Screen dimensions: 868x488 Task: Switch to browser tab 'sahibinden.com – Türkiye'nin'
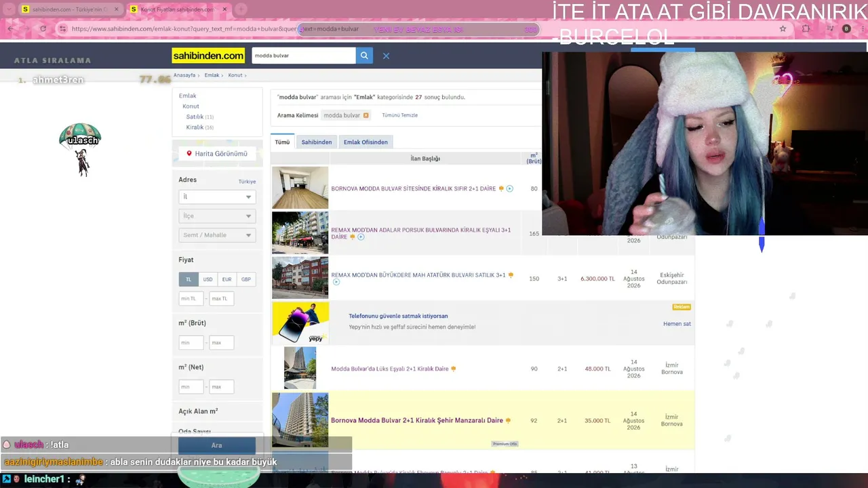(70, 9)
